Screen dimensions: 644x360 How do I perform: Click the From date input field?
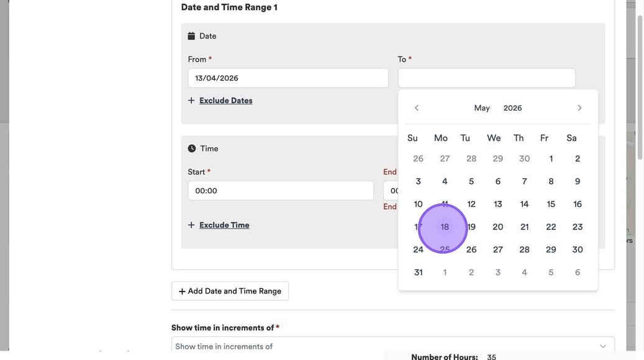point(288,78)
